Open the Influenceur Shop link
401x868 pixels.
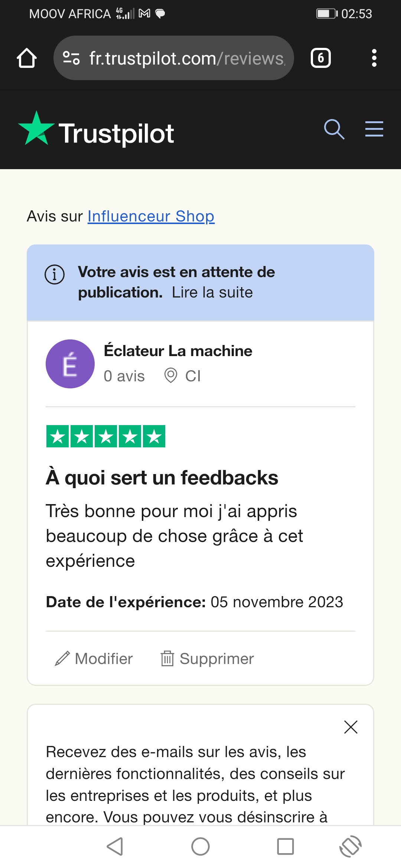[x=151, y=216]
